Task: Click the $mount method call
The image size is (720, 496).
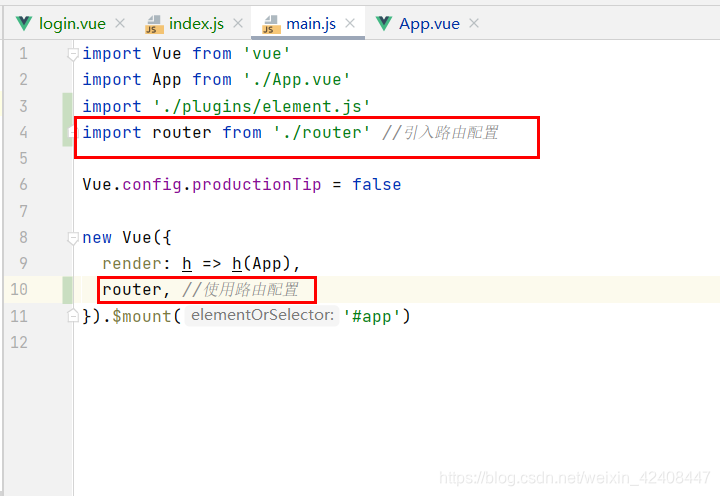Action: [141, 316]
